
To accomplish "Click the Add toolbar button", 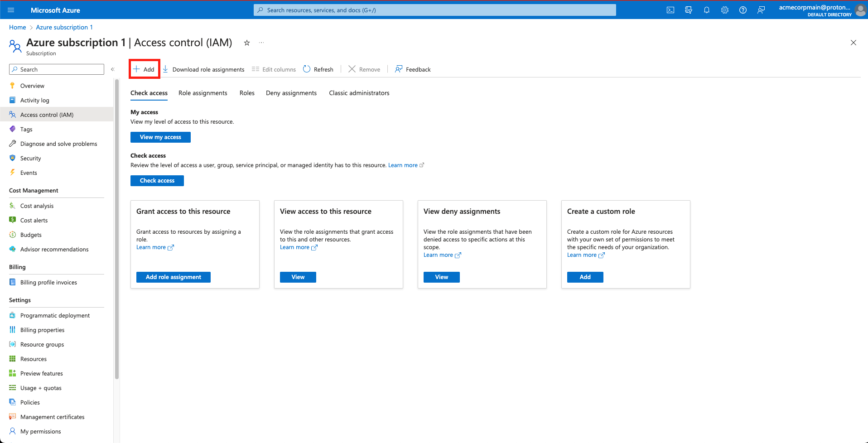I will tap(144, 69).
